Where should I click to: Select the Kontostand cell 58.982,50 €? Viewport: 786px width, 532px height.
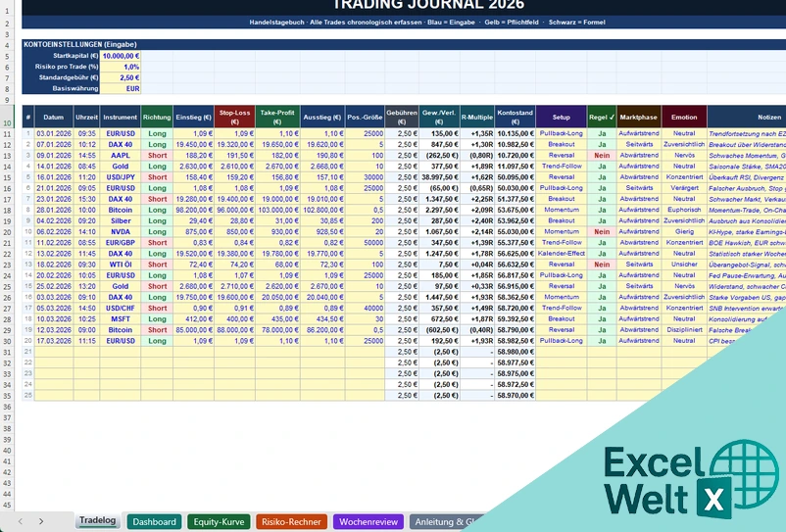pos(515,341)
